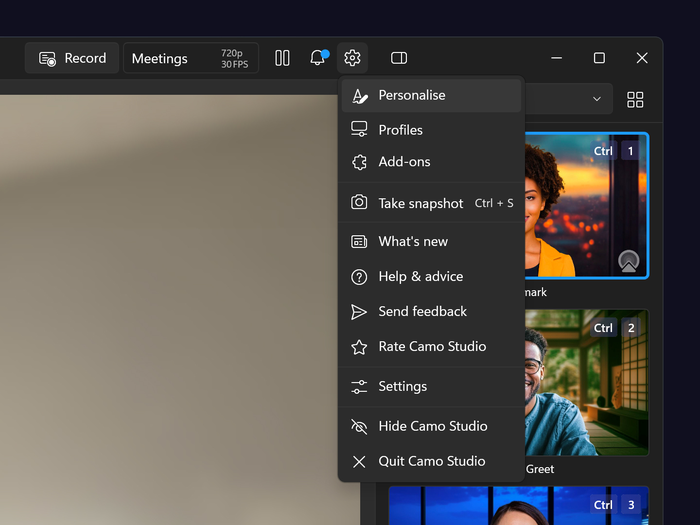This screenshot has width=700, height=525.
Task: Open Profiles menu entry
Action: (431, 130)
